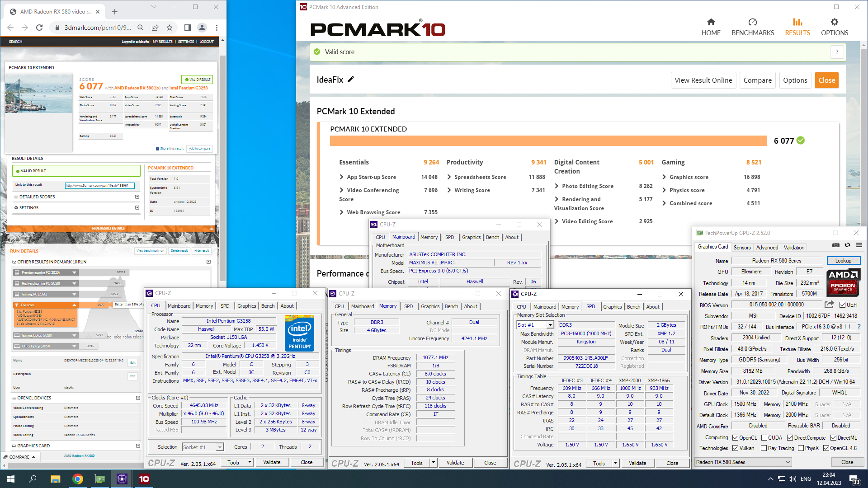The width and height of the screenshot is (868, 488).
Task: Open Chrome from the taskbar
Action: tap(78, 479)
